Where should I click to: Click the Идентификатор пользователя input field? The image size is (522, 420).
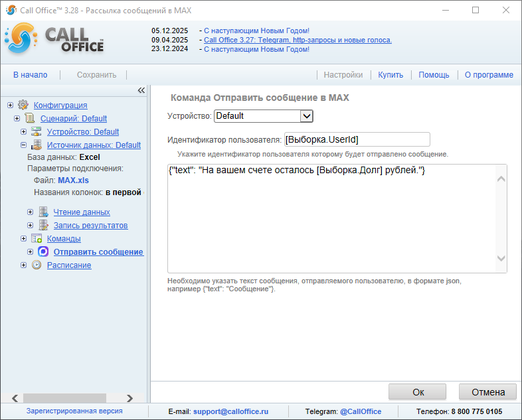357,139
